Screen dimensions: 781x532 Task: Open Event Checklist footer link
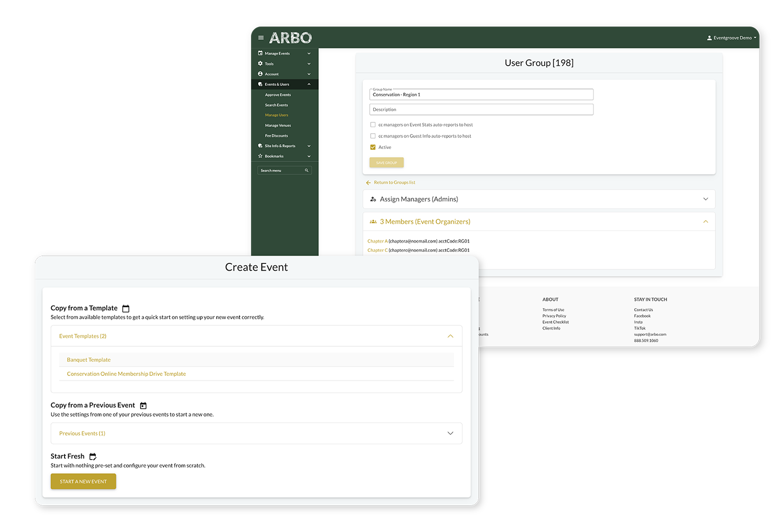(x=556, y=322)
